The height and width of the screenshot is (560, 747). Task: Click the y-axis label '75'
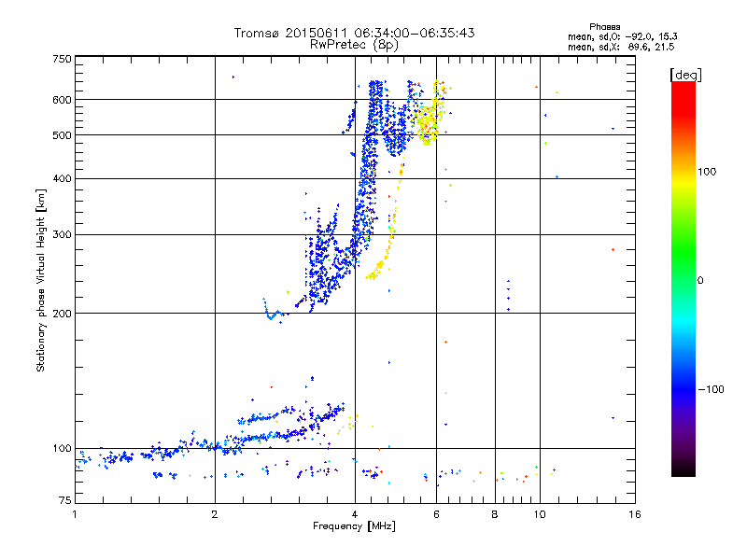[65, 500]
